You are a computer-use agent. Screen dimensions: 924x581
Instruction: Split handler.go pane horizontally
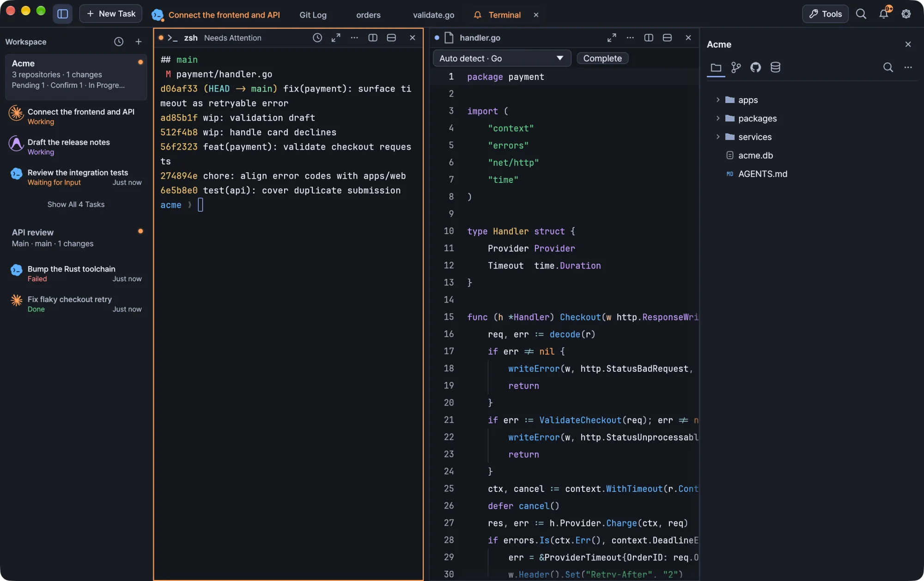pyautogui.click(x=667, y=38)
